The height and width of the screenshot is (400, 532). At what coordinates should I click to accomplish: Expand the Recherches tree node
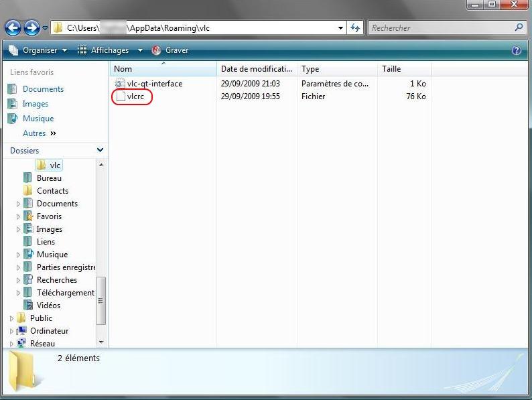[x=18, y=280]
